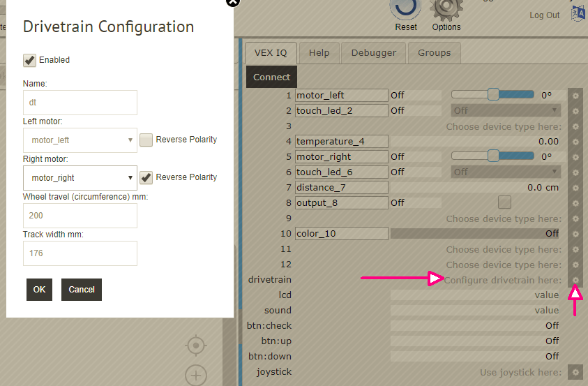Toggle the Enabled checkbox in Drivetrain Configuration
This screenshot has height=386, width=588.
coord(29,60)
